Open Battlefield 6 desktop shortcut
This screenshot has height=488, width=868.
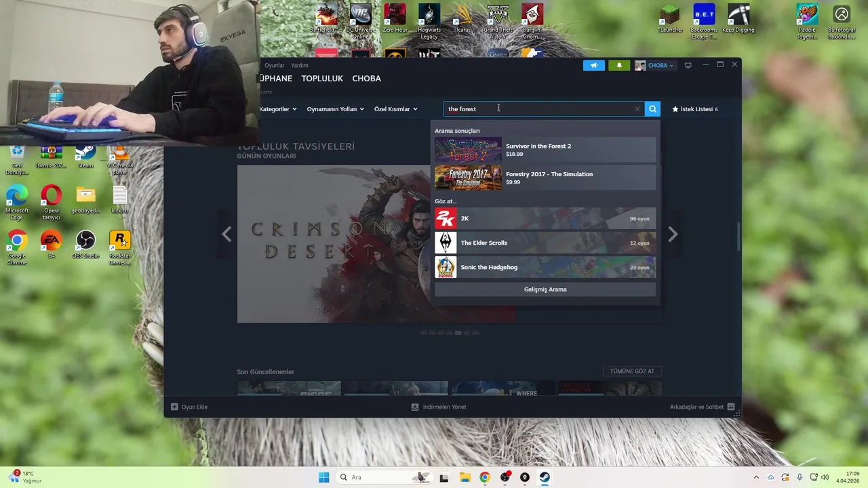point(327,19)
